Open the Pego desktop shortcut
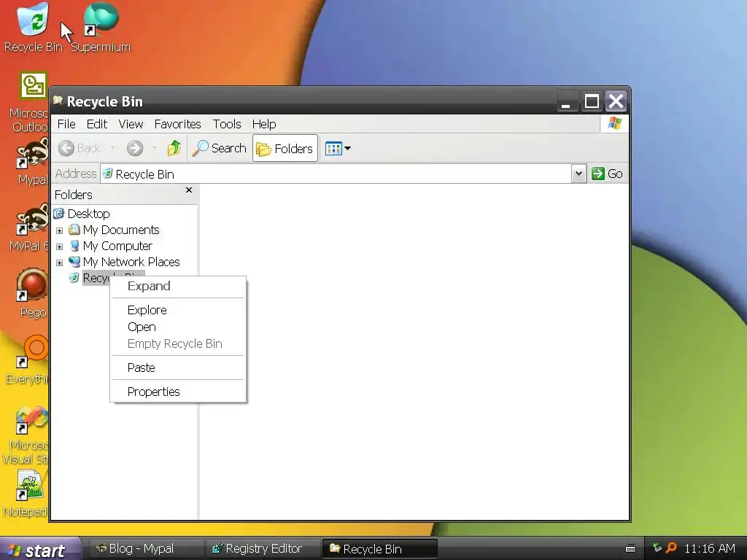Viewport: 747px width, 560px height. pyautogui.click(x=32, y=295)
